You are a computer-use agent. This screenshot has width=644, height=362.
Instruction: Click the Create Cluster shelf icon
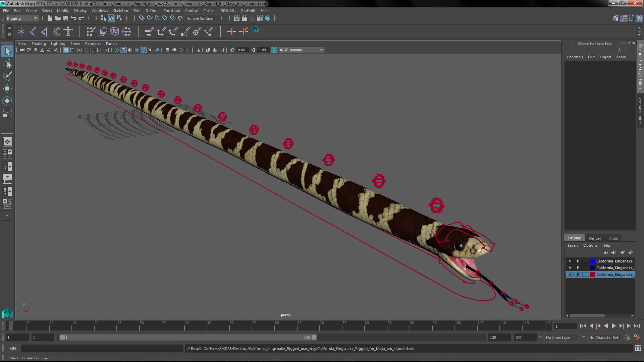[x=126, y=32]
